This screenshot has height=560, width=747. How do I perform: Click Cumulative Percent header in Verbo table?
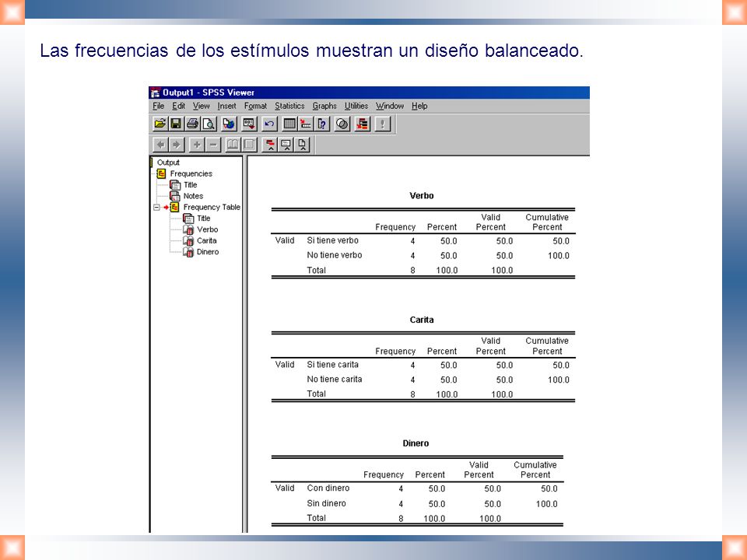point(547,222)
